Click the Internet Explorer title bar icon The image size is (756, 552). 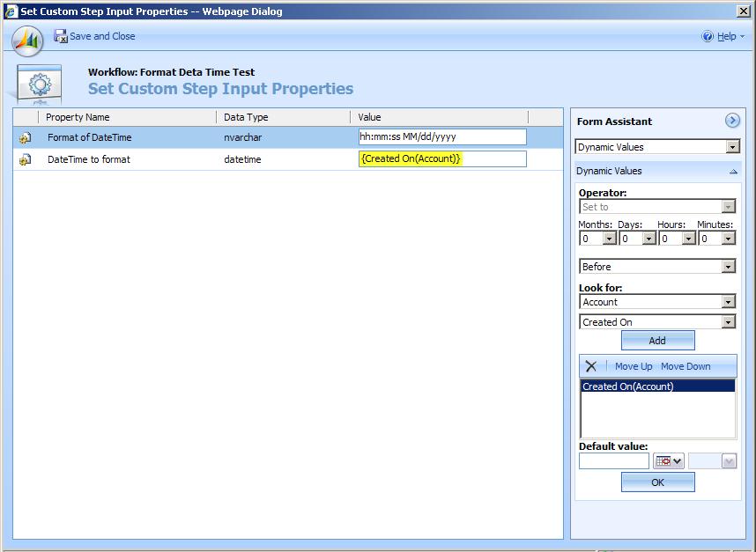(x=11, y=11)
